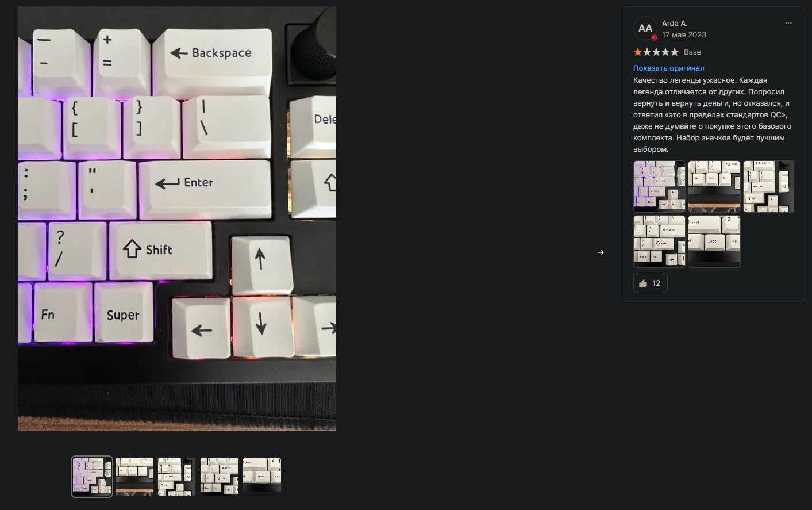This screenshot has height=510, width=812.
Task: Click the last gray rating star
Action: (x=674, y=52)
